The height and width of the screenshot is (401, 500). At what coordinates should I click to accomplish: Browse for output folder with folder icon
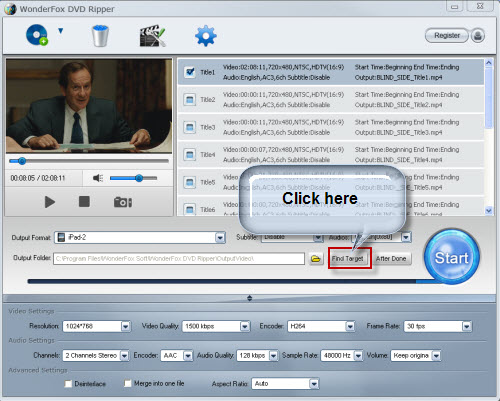click(316, 259)
